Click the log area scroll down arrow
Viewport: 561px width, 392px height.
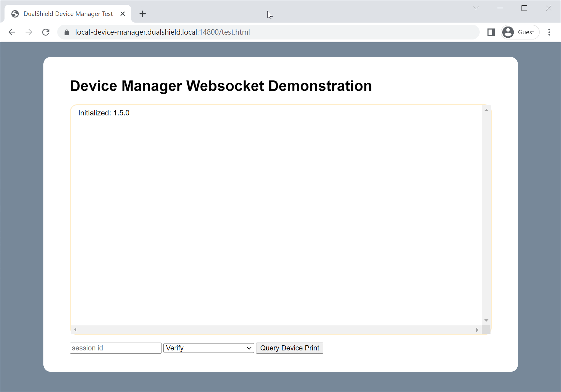[486, 320]
